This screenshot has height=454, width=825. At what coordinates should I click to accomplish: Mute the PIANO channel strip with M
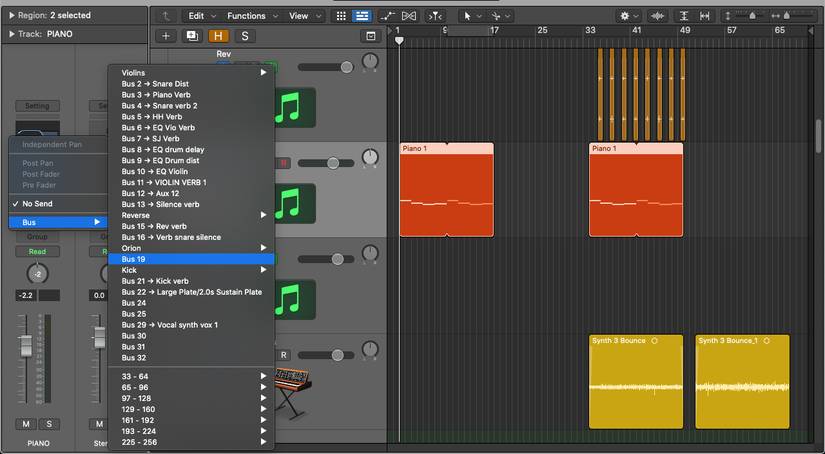click(26, 424)
